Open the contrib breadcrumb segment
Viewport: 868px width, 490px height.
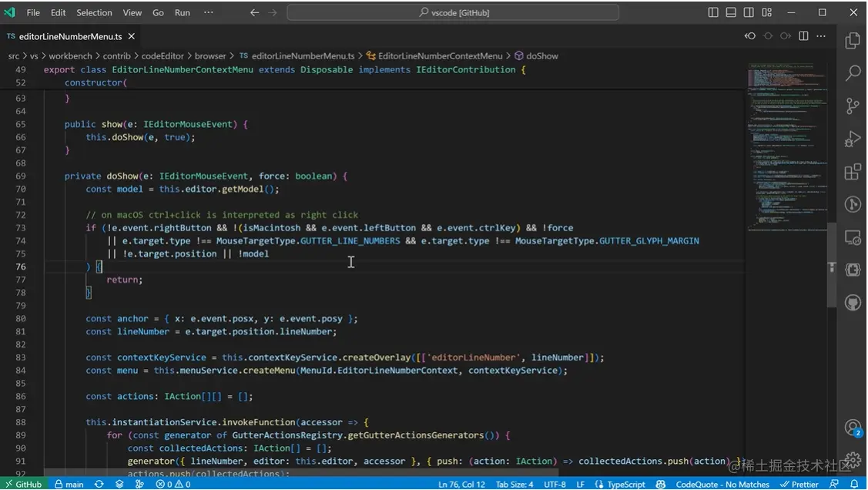[117, 56]
